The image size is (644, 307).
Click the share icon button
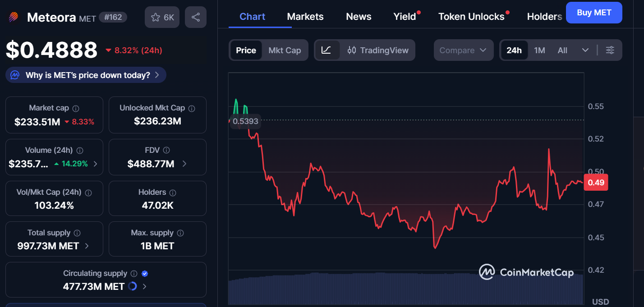196,18
